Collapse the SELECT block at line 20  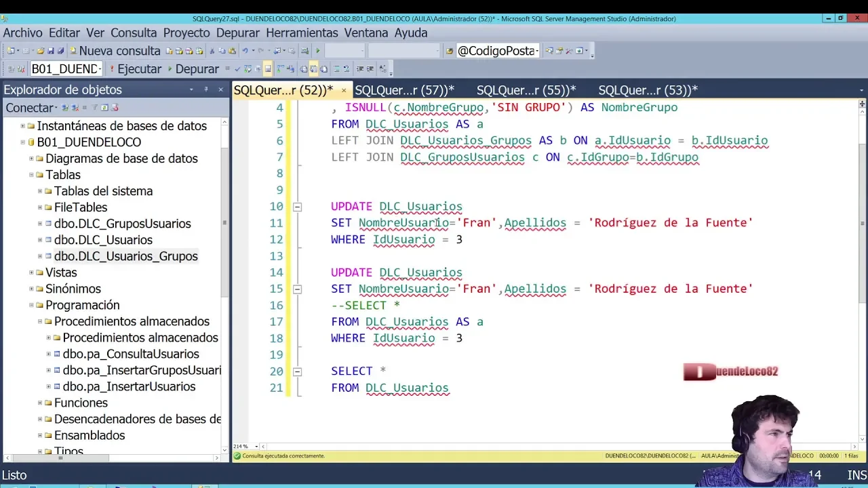point(297,371)
